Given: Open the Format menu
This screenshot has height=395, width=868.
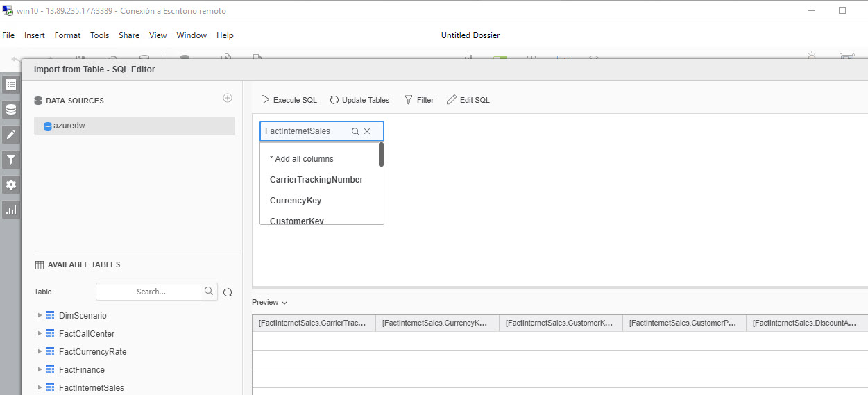Looking at the screenshot, I should (x=67, y=35).
